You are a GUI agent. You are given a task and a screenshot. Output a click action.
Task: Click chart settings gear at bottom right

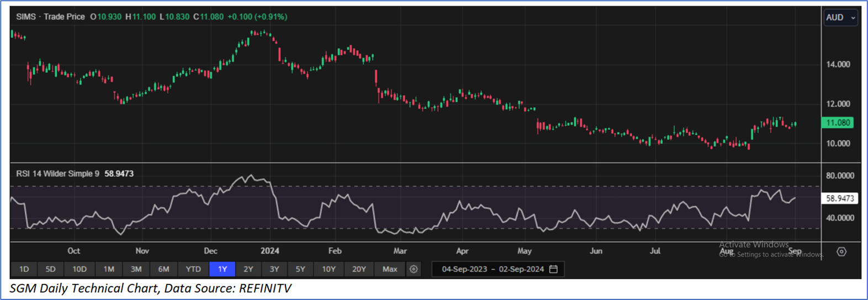point(841,252)
